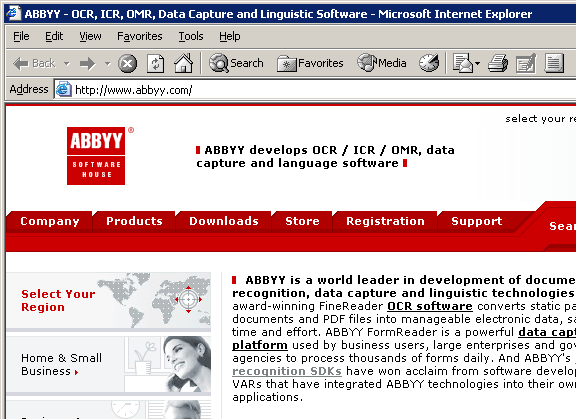This screenshot has width=576, height=419.
Task: Open the Support navigation tab
Action: [x=476, y=221]
